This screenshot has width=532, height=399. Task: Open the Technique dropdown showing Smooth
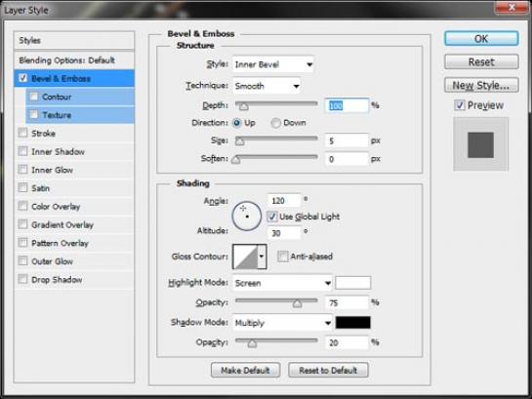click(x=266, y=86)
